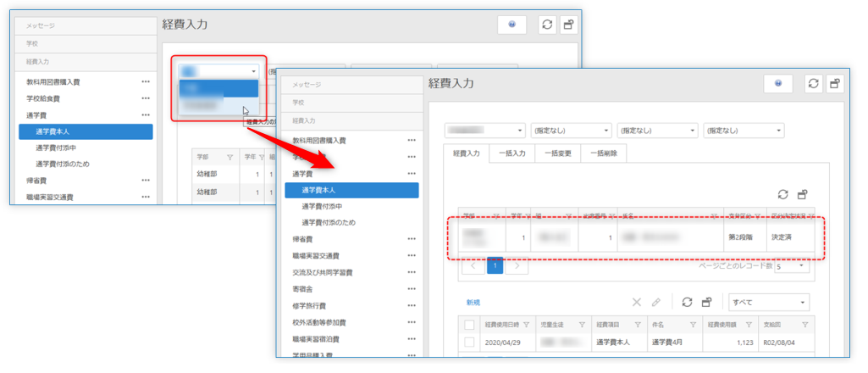Open the second (指定なし) dropdown in front window
The width and height of the screenshot is (868, 373).
(x=571, y=131)
